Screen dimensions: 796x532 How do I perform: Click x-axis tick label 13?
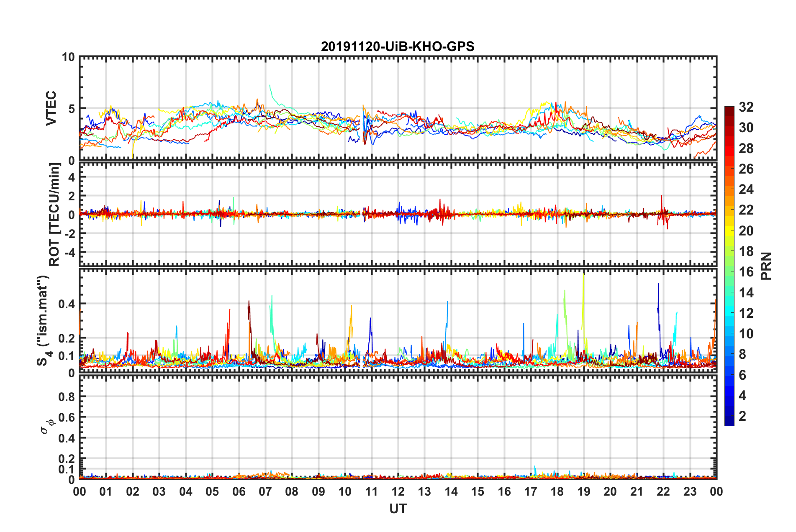[x=424, y=491]
